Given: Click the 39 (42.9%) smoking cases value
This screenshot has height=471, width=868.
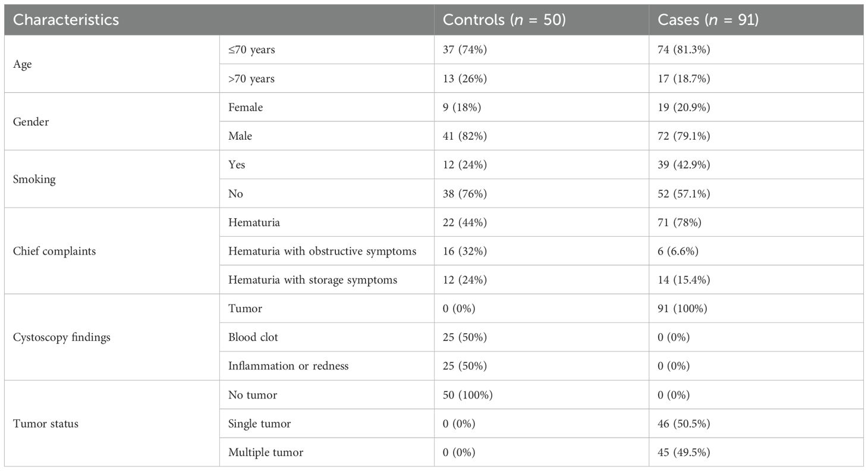Looking at the screenshot, I should tap(684, 165).
